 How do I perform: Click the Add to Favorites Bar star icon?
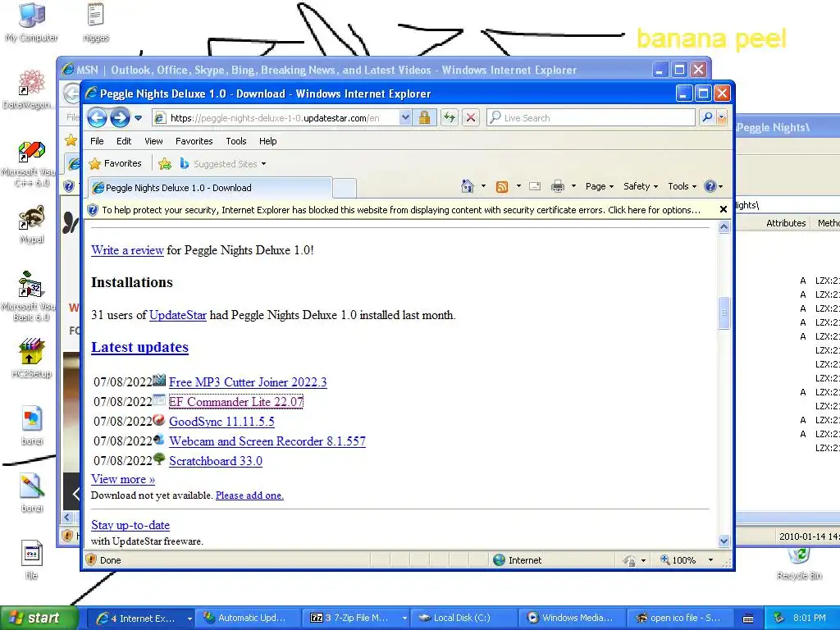pos(165,164)
